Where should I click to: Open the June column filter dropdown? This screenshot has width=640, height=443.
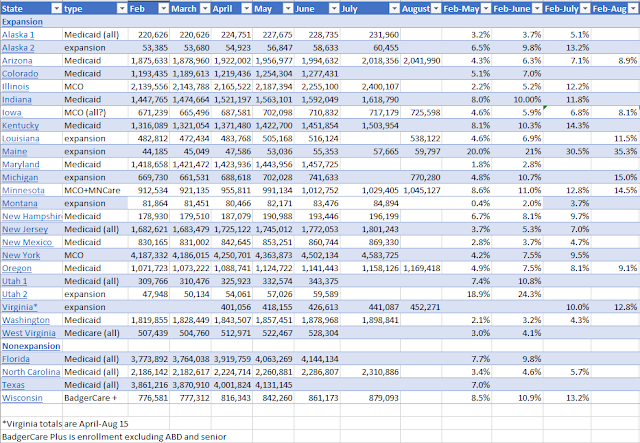[334, 9]
